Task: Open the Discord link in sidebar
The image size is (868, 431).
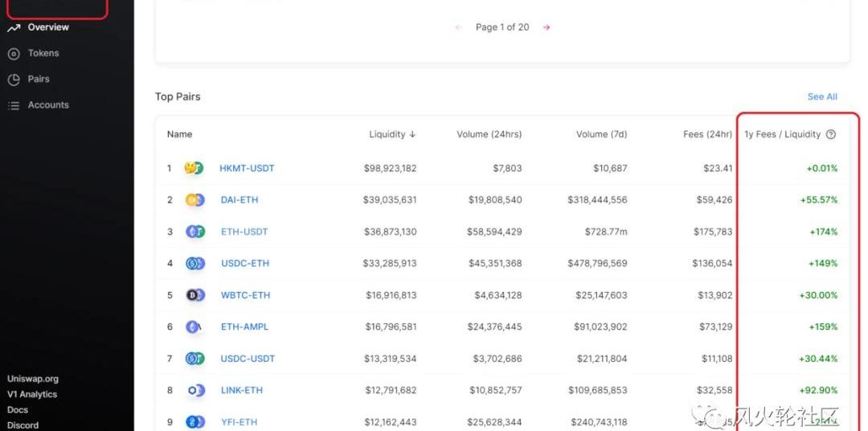Action: pyautogui.click(x=23, y=425)
